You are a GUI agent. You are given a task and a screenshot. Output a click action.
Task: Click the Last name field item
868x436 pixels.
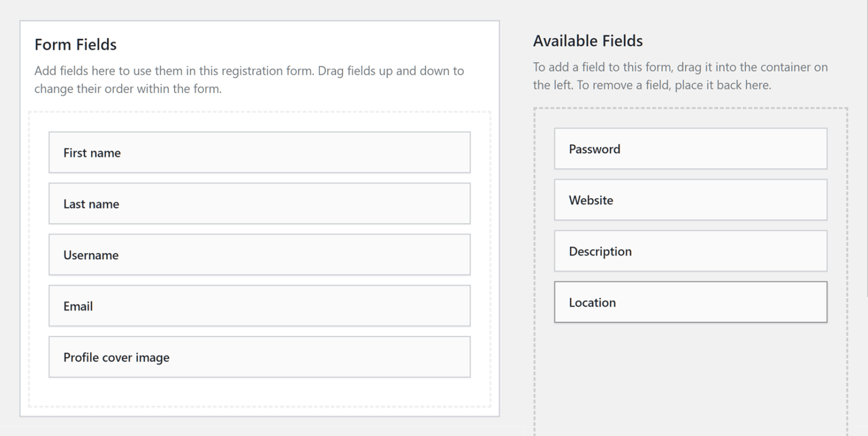tap(259, 204)
